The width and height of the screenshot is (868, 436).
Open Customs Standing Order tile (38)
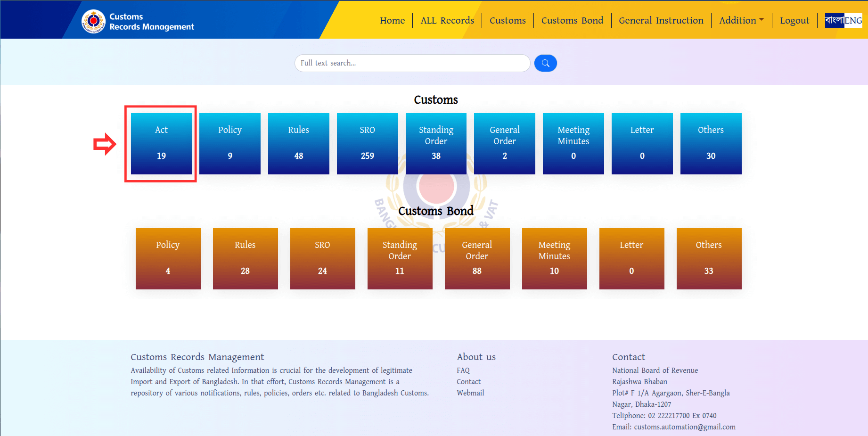(436, 144)
